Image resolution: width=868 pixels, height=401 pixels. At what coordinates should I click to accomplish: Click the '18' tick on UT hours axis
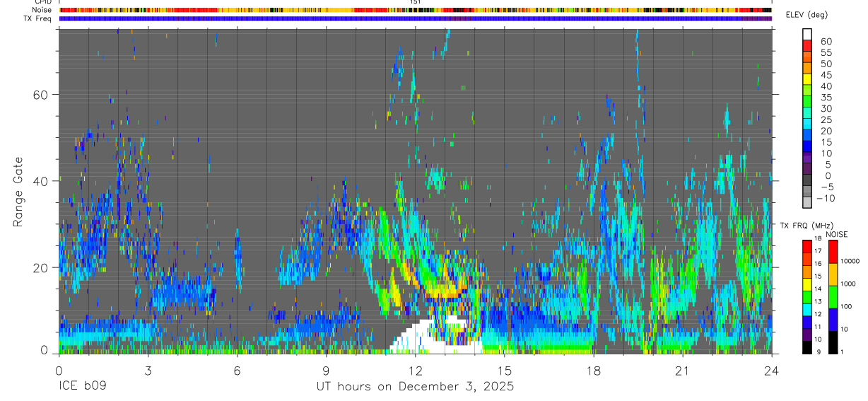coord(593,371)
